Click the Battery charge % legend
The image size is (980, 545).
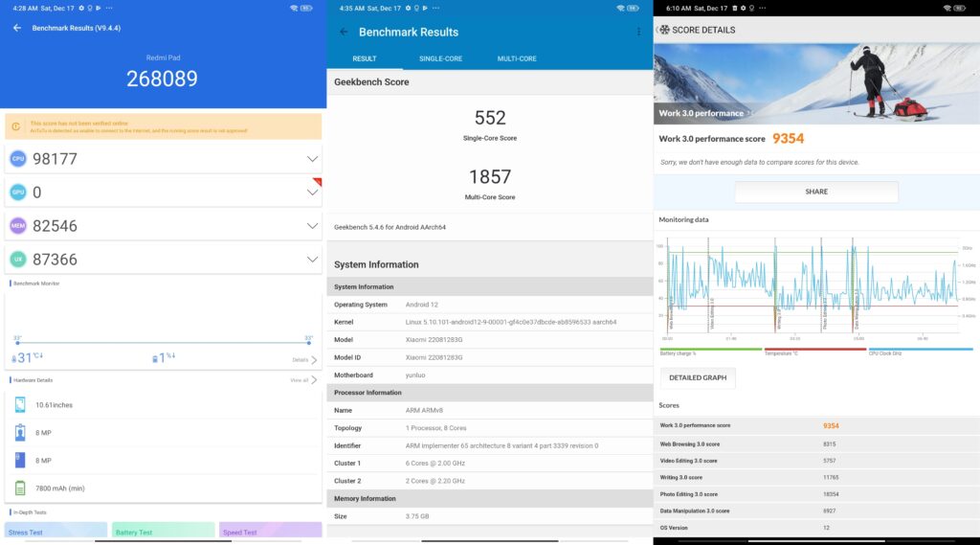pyautogui.click(x=711, y=352)
